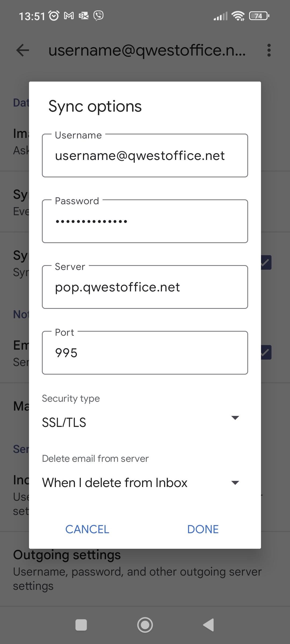Focus the Username text field
Image resolution: width=290 pixels, height=644 pixels.
click(145, 156)
